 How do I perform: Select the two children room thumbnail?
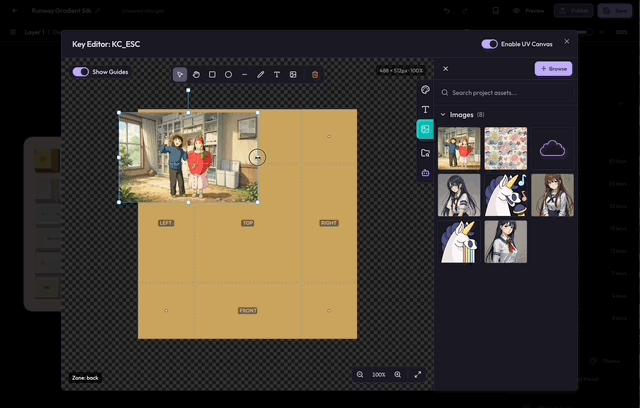click(x=459, y=148)
